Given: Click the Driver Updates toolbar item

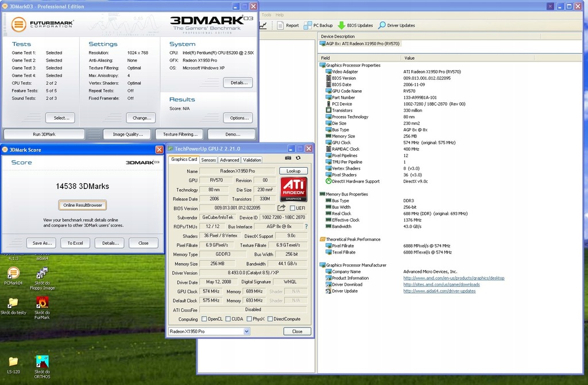Looking at the screenshot, I should [396, 25].
